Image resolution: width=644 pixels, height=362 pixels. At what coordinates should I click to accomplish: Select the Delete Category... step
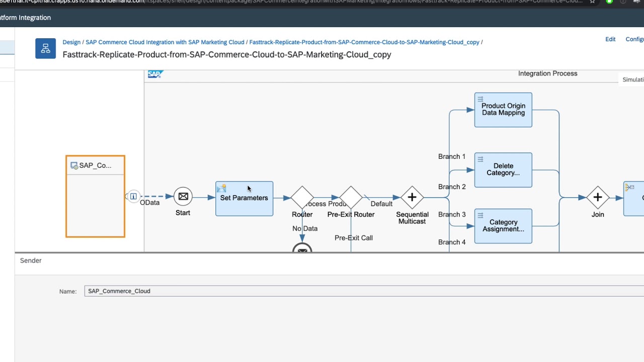tap(503, 170)
